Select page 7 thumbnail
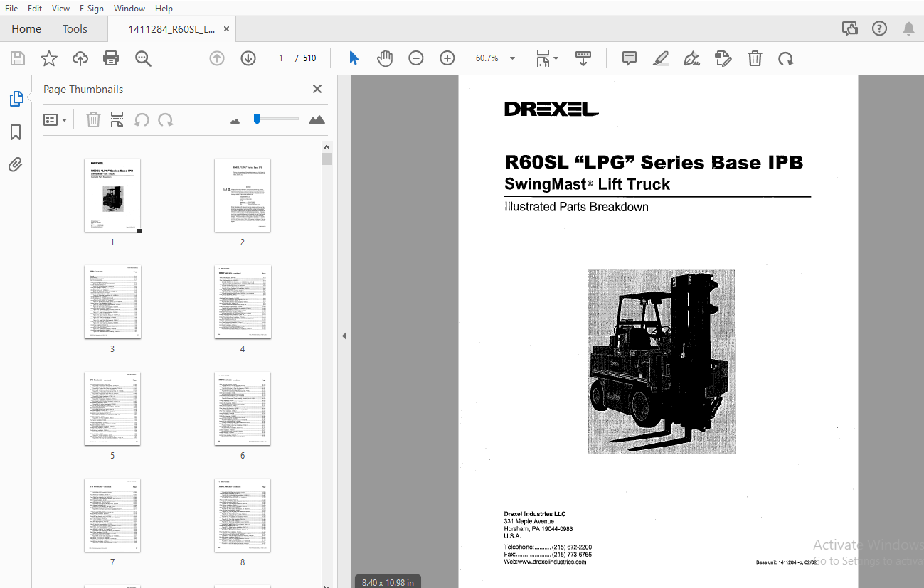The width and height of the screenshot is (924, 588). pyautogui.click(x=112, y=515)
